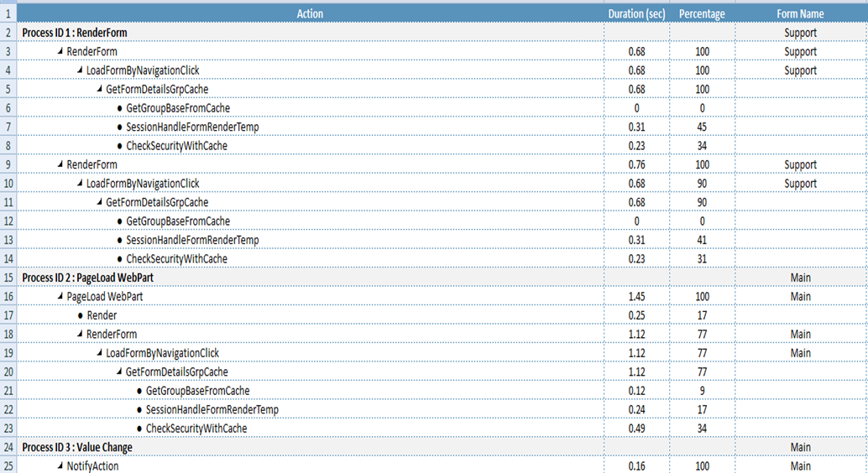
Task: Select the Process ID 3 : Value Change row
Action: pyautogui.click(x=76, y=448)
